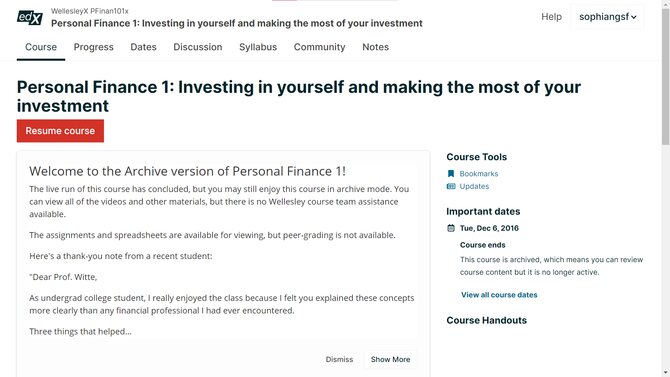Switch to the Notes tab
Image resolution: width=670 pixels, height=377 pixels.
376,47
